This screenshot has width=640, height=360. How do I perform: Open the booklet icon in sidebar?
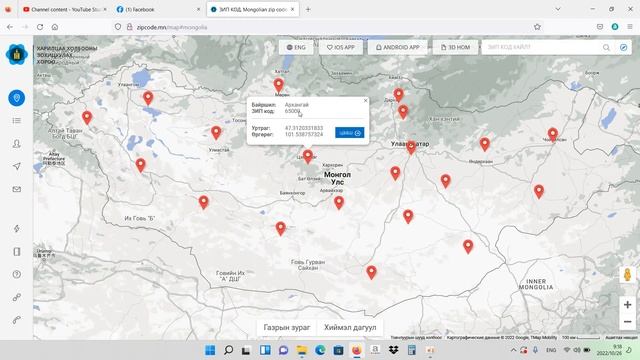click(x=16, y=251)
